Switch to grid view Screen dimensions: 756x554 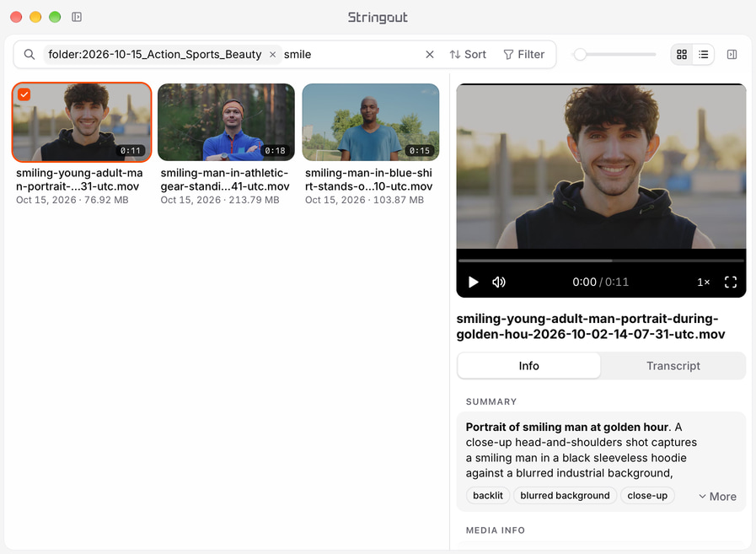(x=682, y=55)
